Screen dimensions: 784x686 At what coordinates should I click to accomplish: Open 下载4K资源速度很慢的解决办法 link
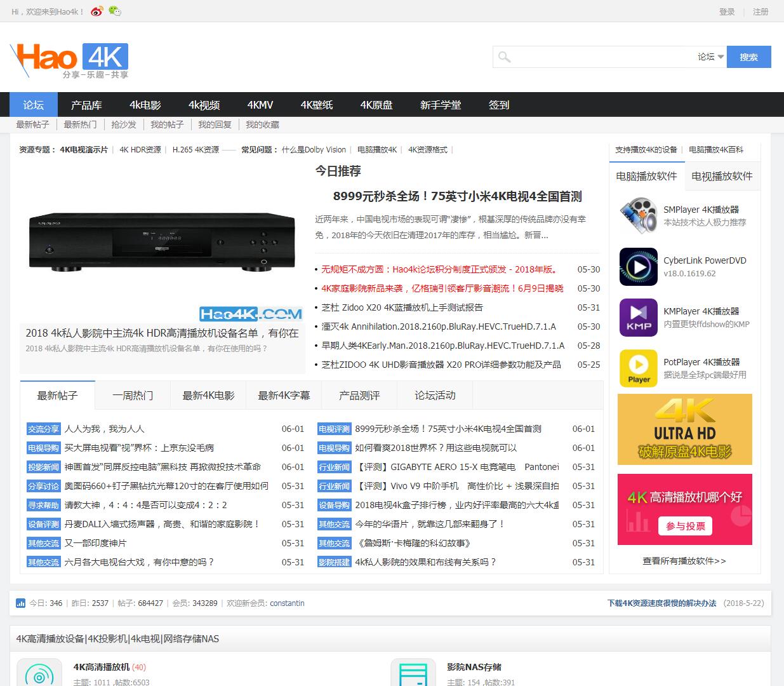point(661,603)
